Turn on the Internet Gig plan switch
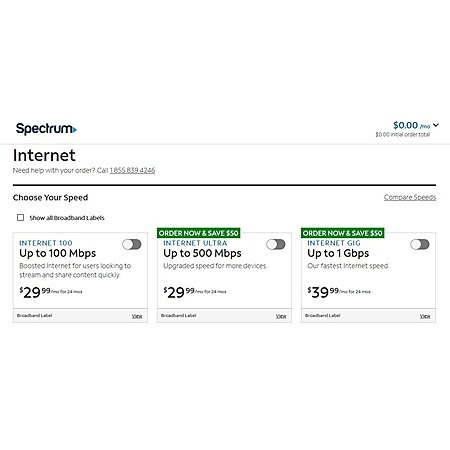The height and width of the screenshot is (450, 450). click(420, 244)
